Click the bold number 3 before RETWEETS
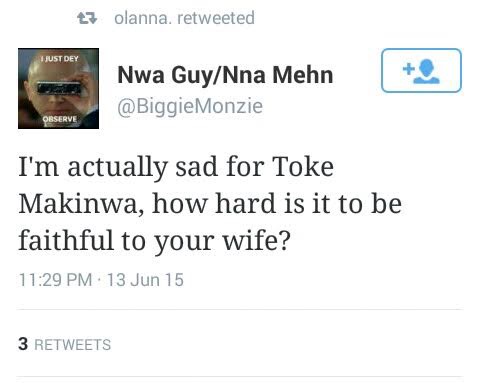This screenshot has width=480, height=383. click(23, 344)
